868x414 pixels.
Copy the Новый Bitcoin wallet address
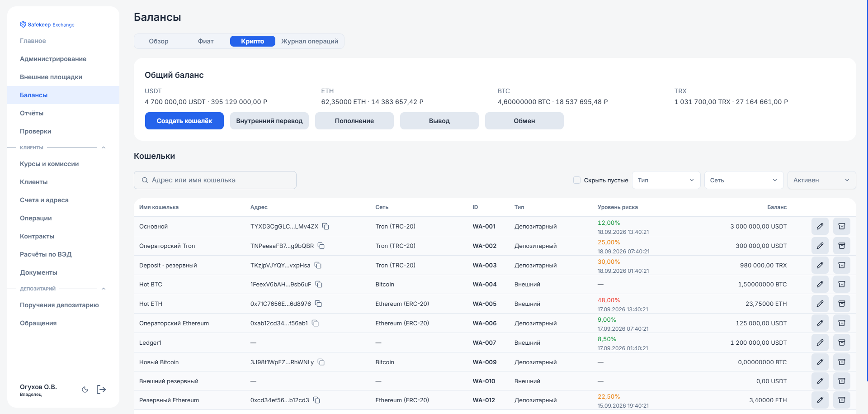tap(321, 362)
